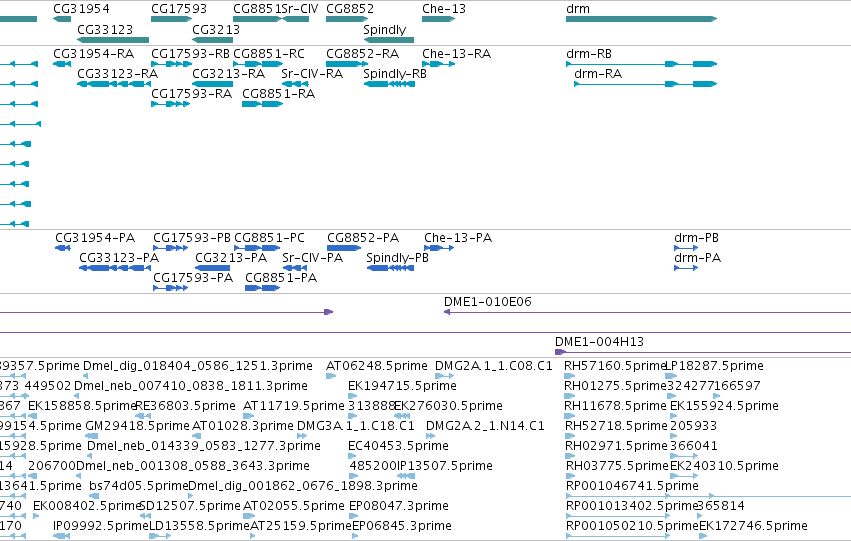Click EST EC40453.5prime
This screenshot has width=851, height=541.
(x=351, y=456)
